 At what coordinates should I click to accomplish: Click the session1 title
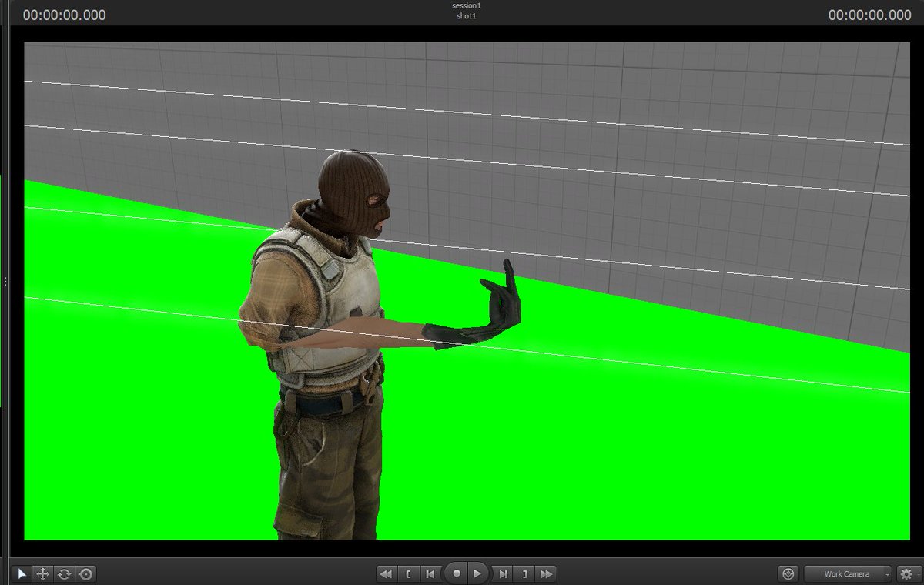[466, 5]
